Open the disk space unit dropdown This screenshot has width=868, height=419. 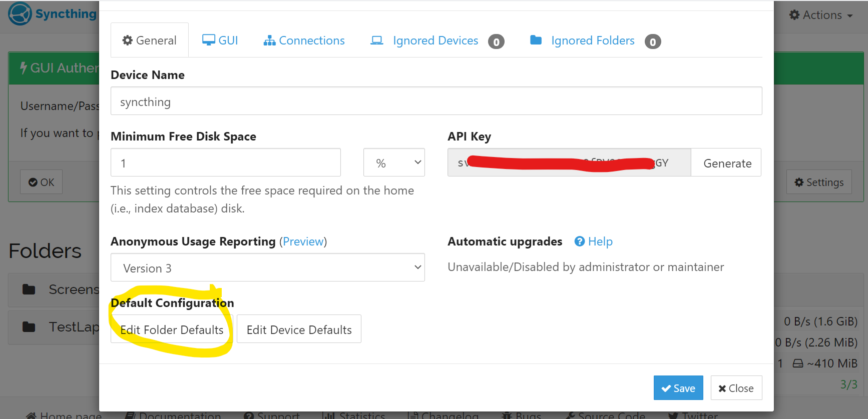coord(394,162)
